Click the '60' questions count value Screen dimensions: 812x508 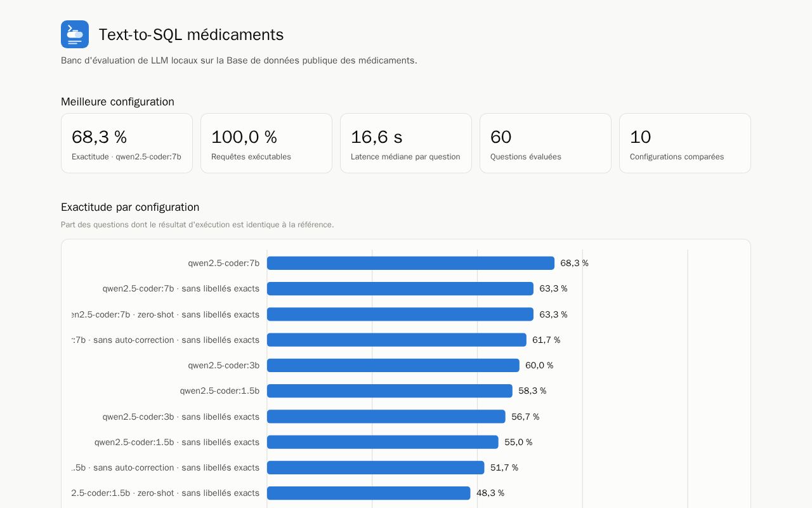(501, 137)
